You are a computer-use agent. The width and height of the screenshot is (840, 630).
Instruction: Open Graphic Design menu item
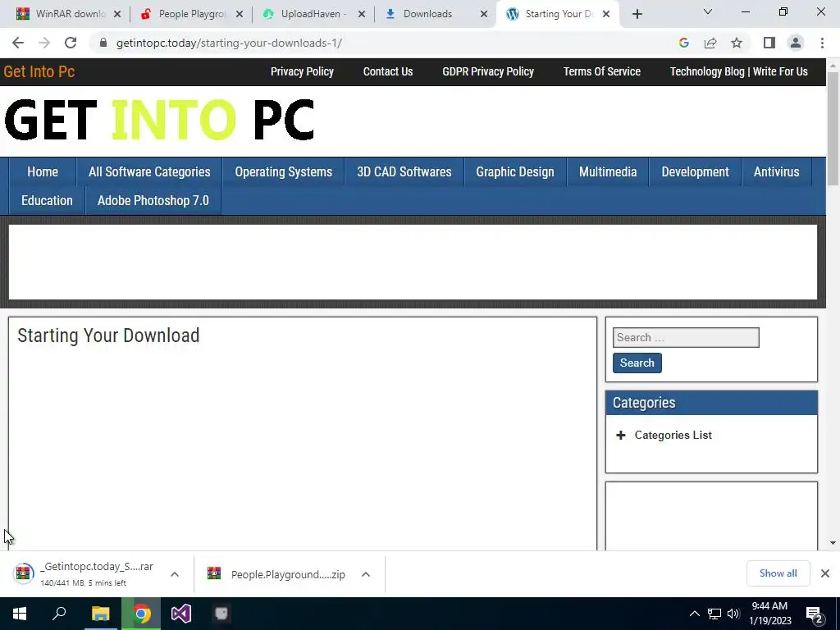[515, 172]
